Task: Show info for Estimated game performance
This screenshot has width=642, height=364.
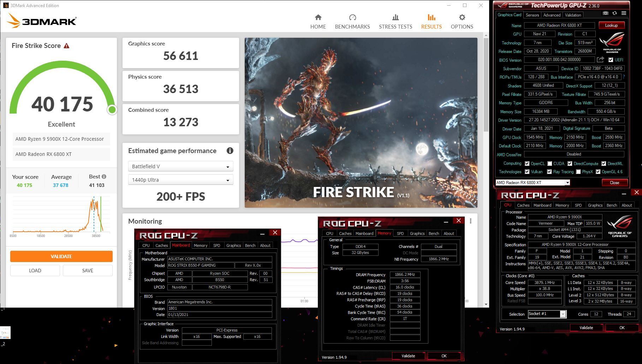Action: point(230,151)
